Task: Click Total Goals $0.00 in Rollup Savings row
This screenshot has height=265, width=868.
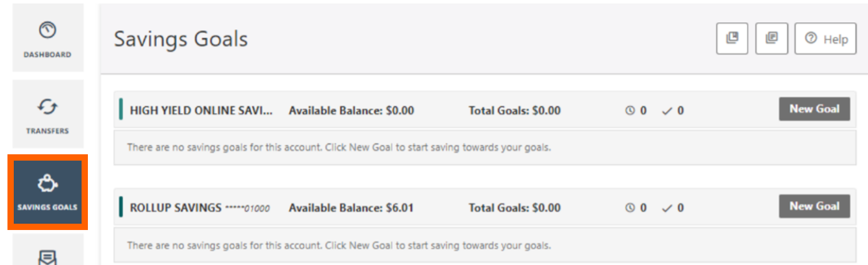Action: [x=514, y=208]
